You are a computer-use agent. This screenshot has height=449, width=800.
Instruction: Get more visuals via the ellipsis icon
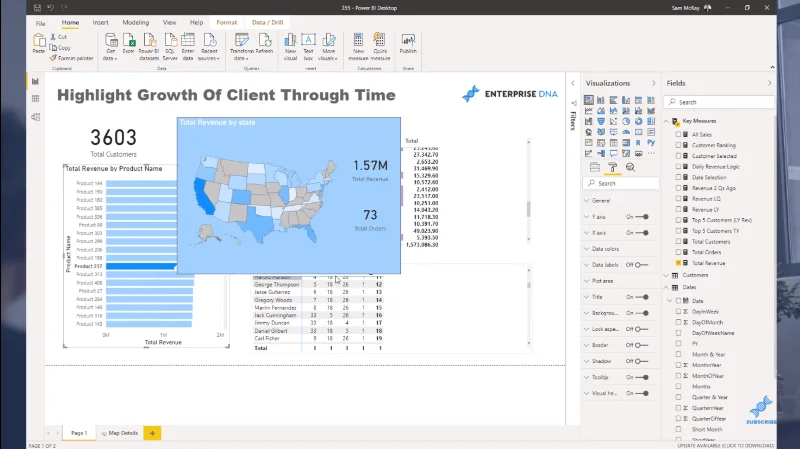click(651, 154)
